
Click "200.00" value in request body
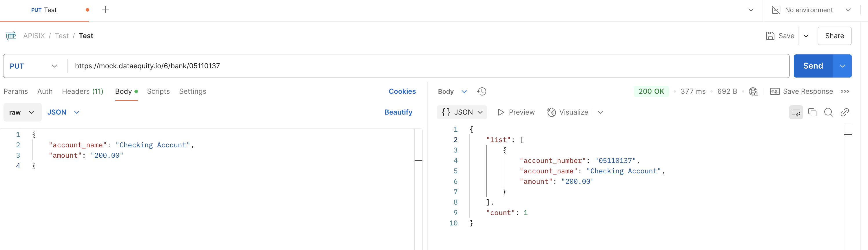(107, 155)
